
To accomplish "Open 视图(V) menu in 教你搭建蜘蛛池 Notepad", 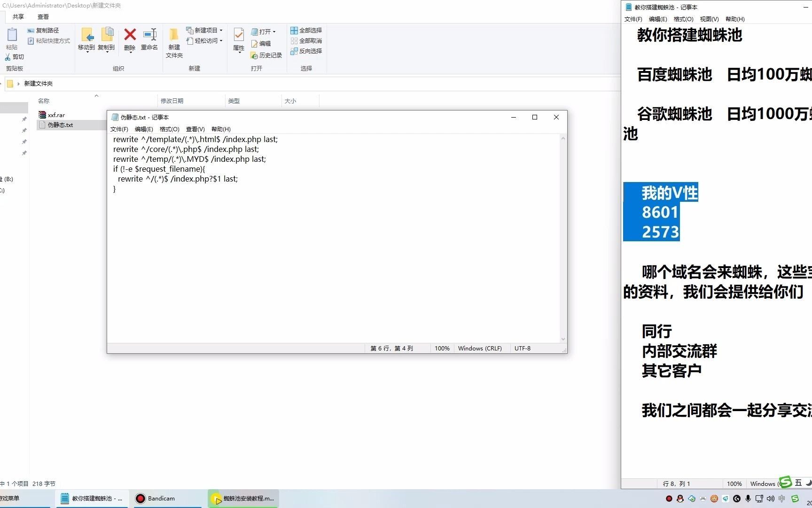I will (709, 19).
